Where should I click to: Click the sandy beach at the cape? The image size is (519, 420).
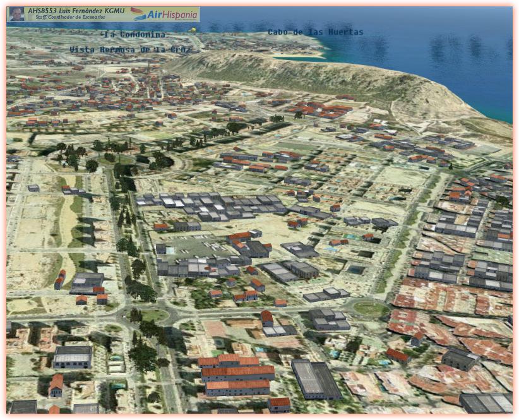tap(297, 56)
